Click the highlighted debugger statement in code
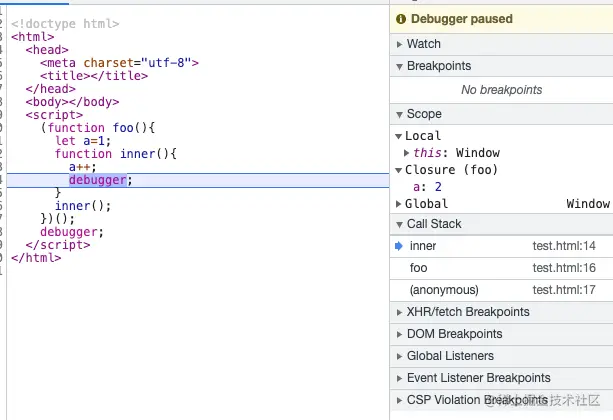The width and height of the screenshot is (613, 420). [98, 180]
